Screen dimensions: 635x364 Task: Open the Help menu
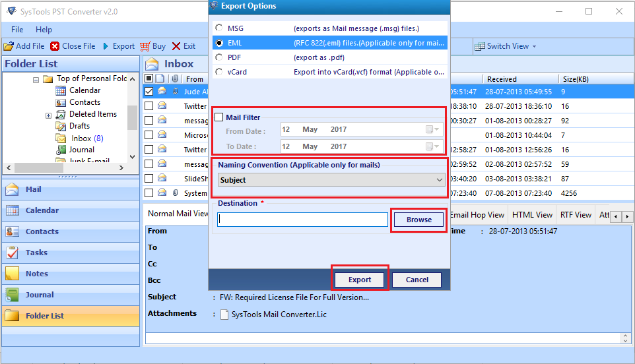click(44, 30)
